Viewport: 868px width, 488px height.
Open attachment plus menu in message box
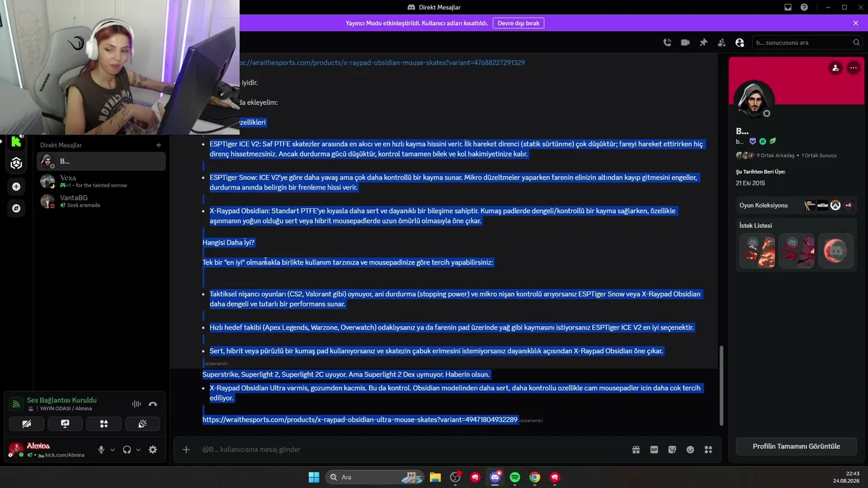pyautogui.click(x=186, y=449)
